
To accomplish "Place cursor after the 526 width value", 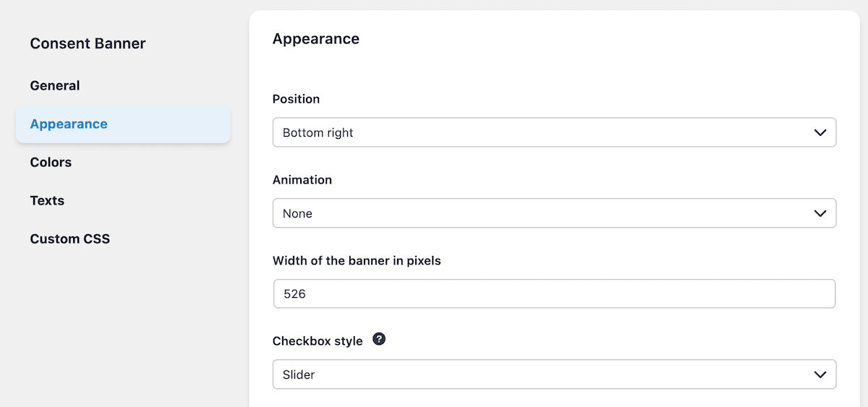I will (x=306, y=294).
